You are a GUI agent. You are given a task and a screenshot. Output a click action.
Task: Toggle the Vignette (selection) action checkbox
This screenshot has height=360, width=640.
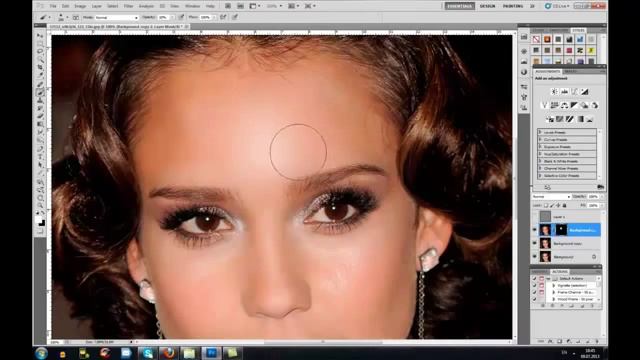tap(535, 285)
